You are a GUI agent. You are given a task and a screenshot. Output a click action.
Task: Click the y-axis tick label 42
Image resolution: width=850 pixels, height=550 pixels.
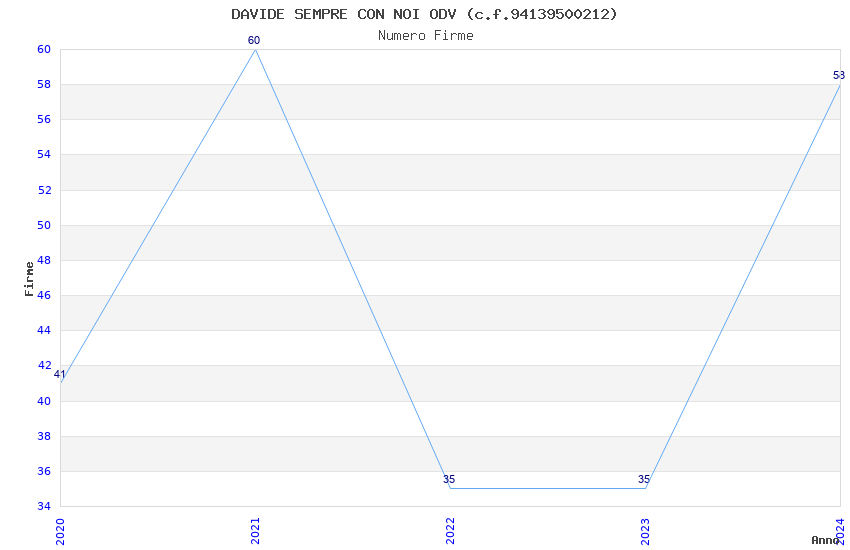click(x=44, y=365)
